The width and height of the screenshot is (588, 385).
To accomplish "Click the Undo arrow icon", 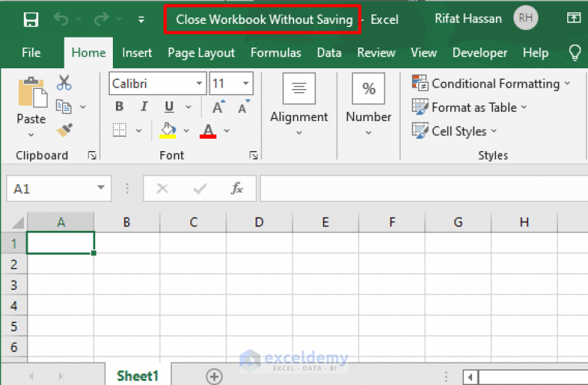I will click(x=61, y=18).
